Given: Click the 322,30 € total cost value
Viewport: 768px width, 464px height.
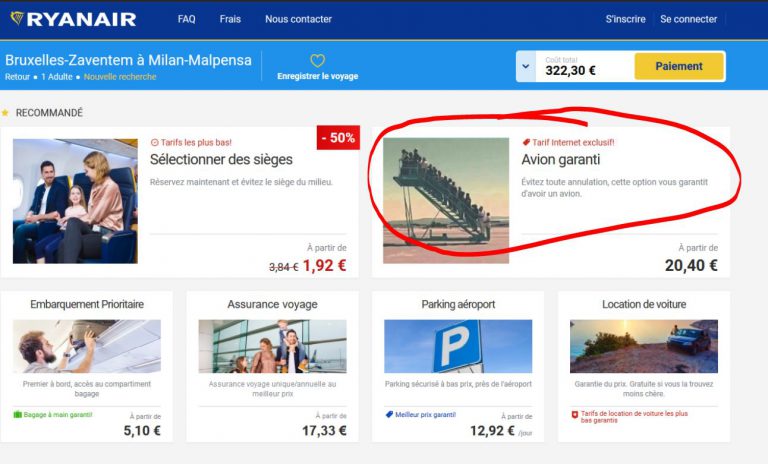Looking at the screenshot, I should click(x=571, y=71).
